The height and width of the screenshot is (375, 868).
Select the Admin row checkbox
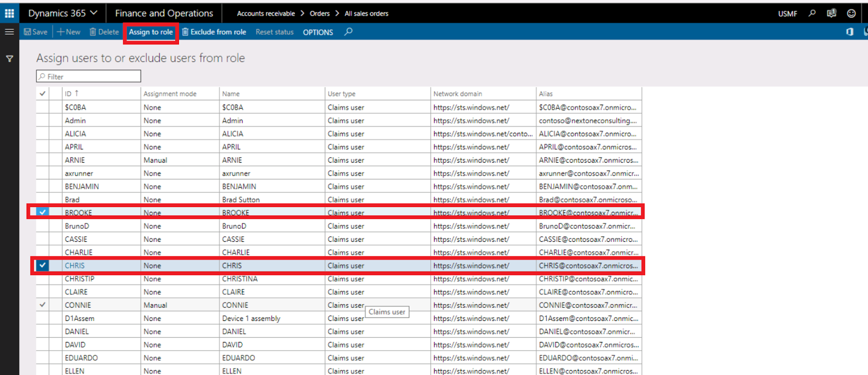click(x=42, y=120)
